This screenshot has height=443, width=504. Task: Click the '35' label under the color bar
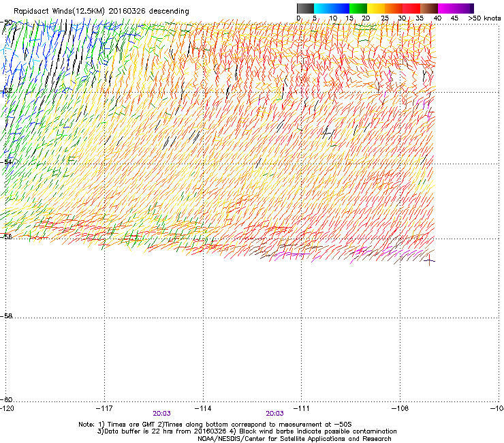click(x=420, y=18)
